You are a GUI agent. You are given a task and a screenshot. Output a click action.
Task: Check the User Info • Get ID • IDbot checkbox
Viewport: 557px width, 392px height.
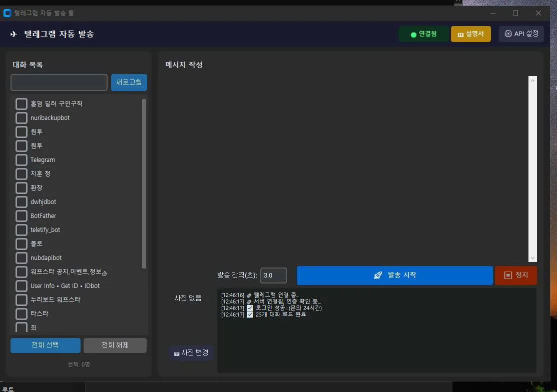pos(22,286)
